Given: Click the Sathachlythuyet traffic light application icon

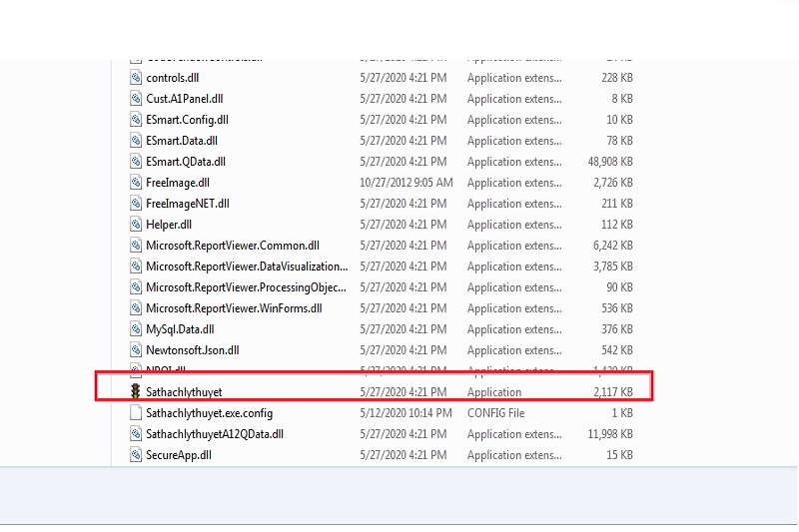Looking at the screenshot, I should [137, 392].
